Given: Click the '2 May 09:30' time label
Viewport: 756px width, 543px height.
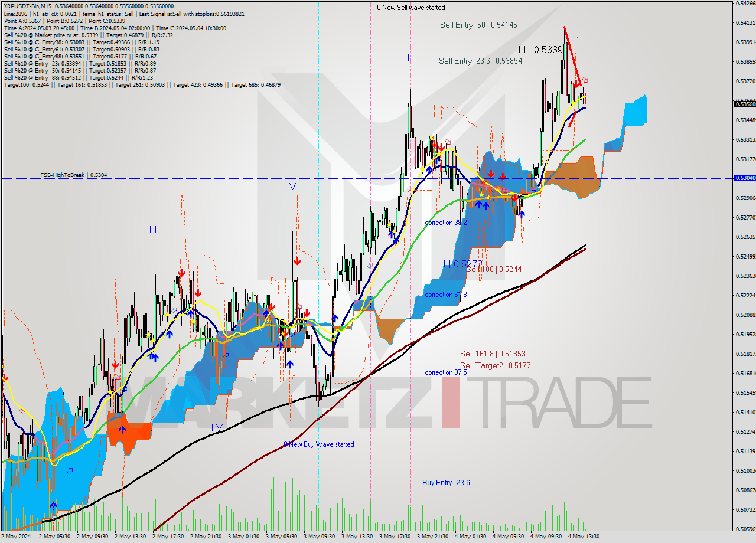Looking at the screenshot, I should pyautogui.click(x=93, y=537).
